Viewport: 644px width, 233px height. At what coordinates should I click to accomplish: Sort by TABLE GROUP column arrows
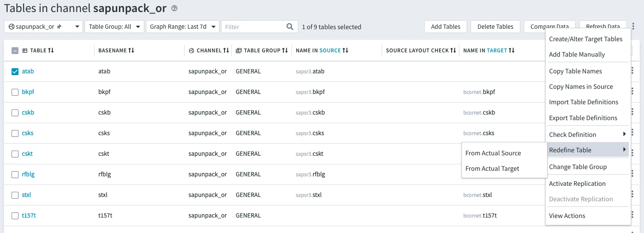285,51
